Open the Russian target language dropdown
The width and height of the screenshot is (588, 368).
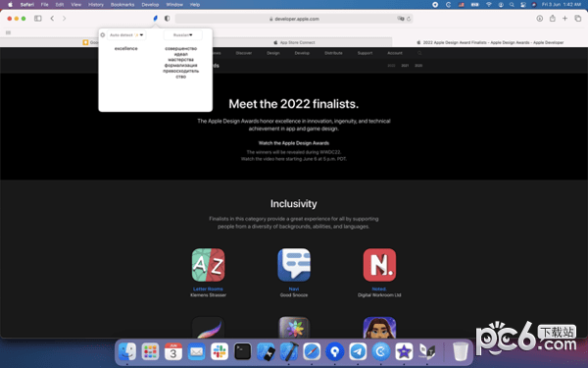pos(182,35)
